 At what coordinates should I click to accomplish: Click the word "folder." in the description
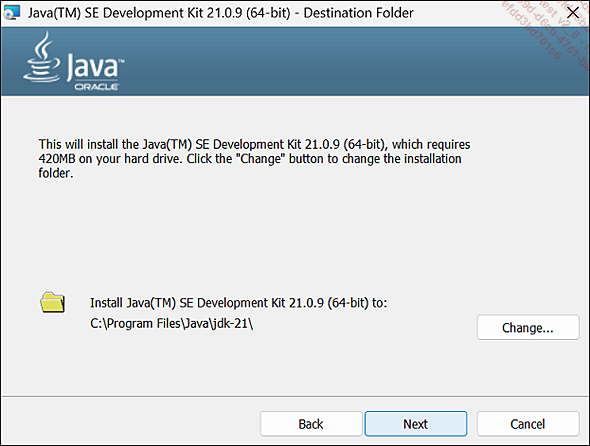[56, 173]
